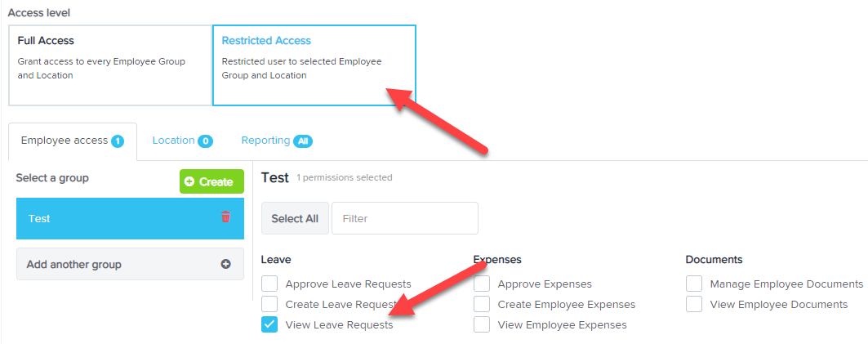Image resolution: width=868 pixels, height=344 pixels.
Task: Enable Create Leave Requests checkbox
Action: pos(269,304)
